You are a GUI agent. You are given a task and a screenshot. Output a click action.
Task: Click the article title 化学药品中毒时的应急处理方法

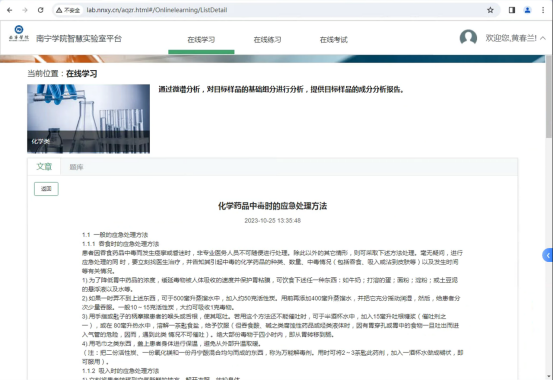[x=272, y=206]
